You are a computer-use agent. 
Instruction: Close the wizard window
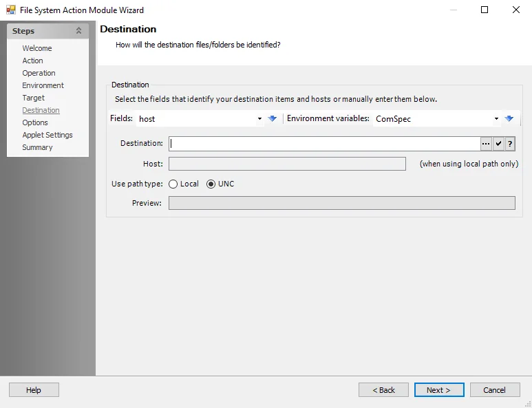[x=515, y=10]
